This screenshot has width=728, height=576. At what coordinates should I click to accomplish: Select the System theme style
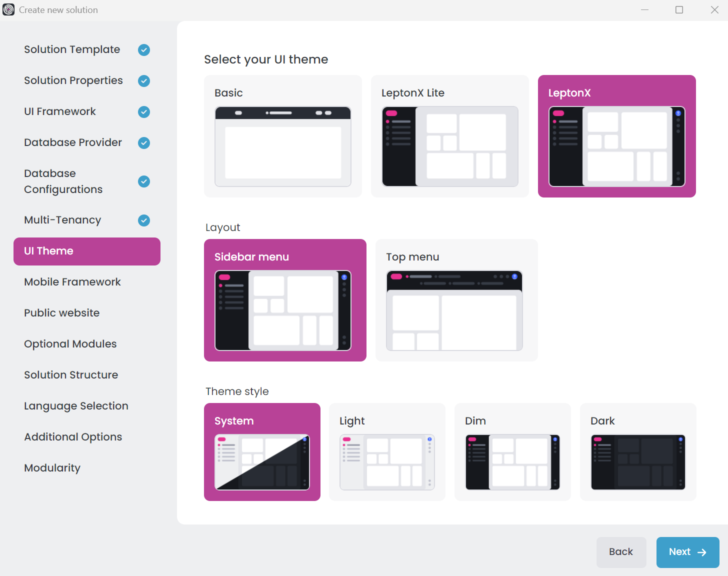coord(262,452)
